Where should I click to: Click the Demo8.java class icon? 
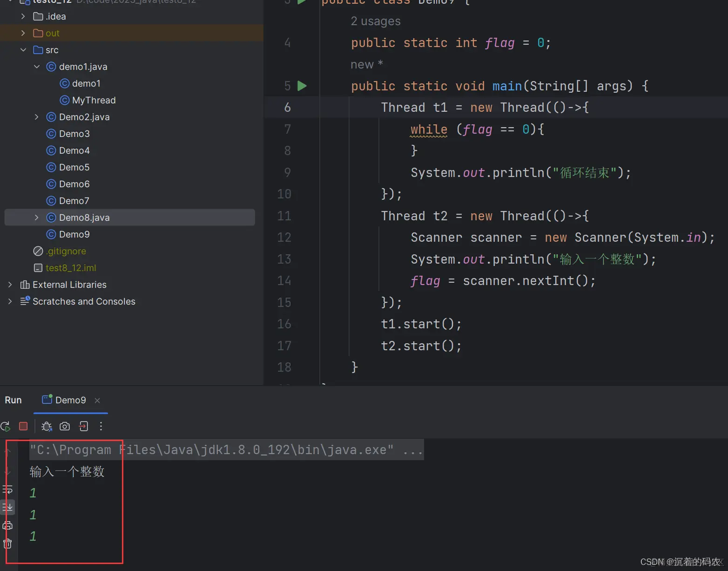(51, 218)
